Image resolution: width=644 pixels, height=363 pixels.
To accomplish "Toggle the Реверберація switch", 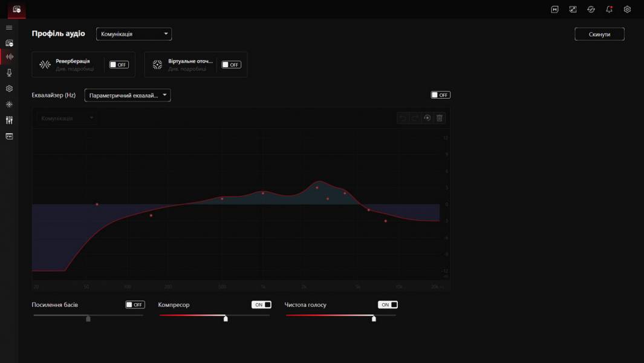I will pos(119,65).
